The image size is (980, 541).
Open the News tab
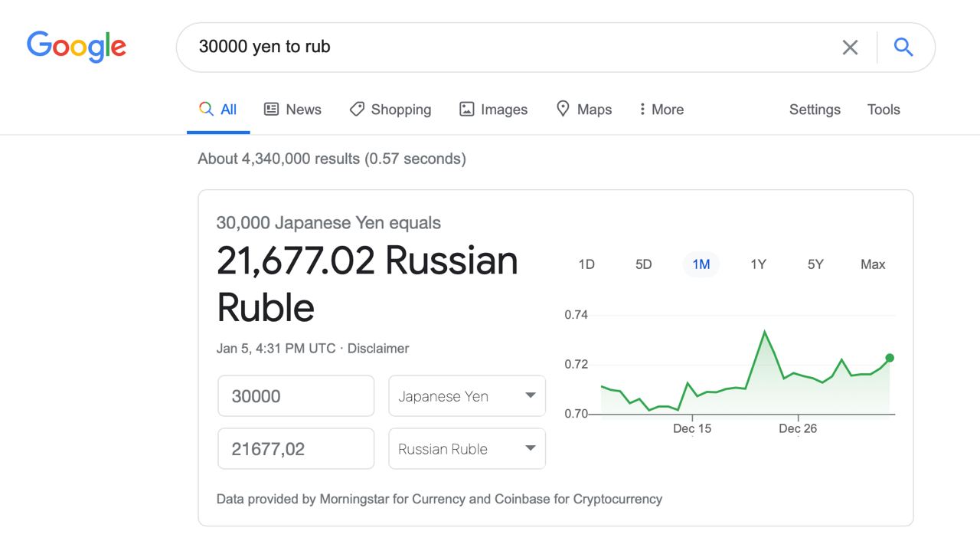292,110
